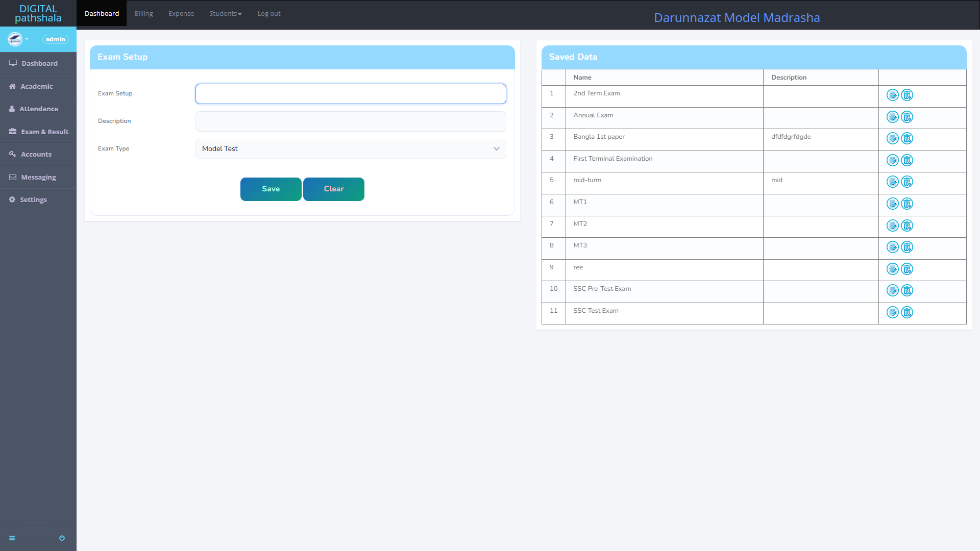This screenshot has width=980, height=551.
Task: Edit the Bangla 1st paper entry
Action: click(x=892, y=139)
